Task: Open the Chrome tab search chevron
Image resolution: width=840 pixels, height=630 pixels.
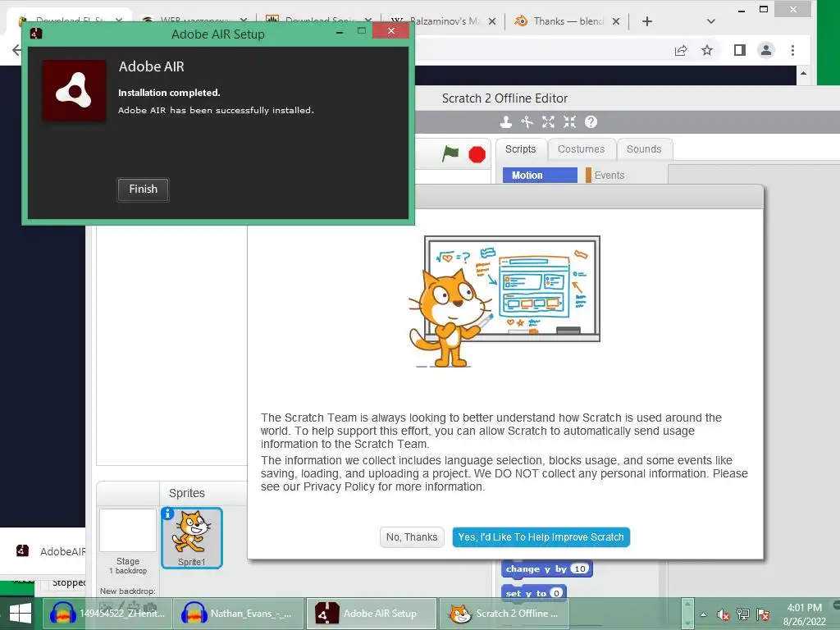Action: (711, 21)
